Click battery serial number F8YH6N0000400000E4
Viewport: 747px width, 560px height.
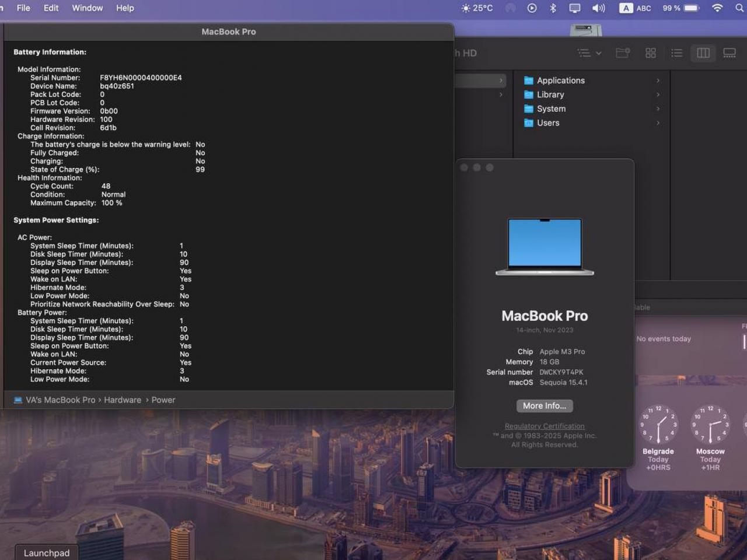(x=141, y=78)
